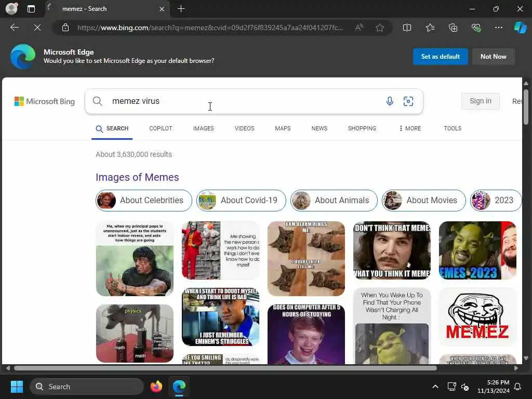Show hidden tray icons chevron
The height and width of the screenshot is (399, 532).
point(435,387)
